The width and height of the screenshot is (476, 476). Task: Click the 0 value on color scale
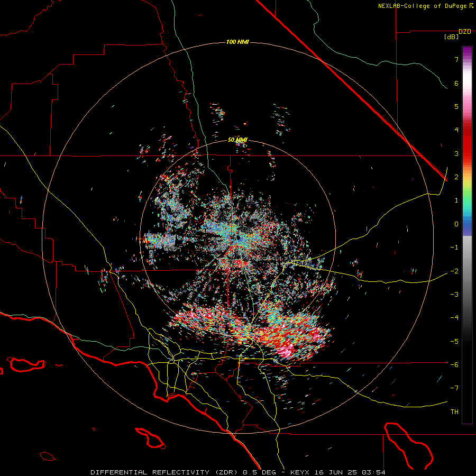tap(456, 224)
